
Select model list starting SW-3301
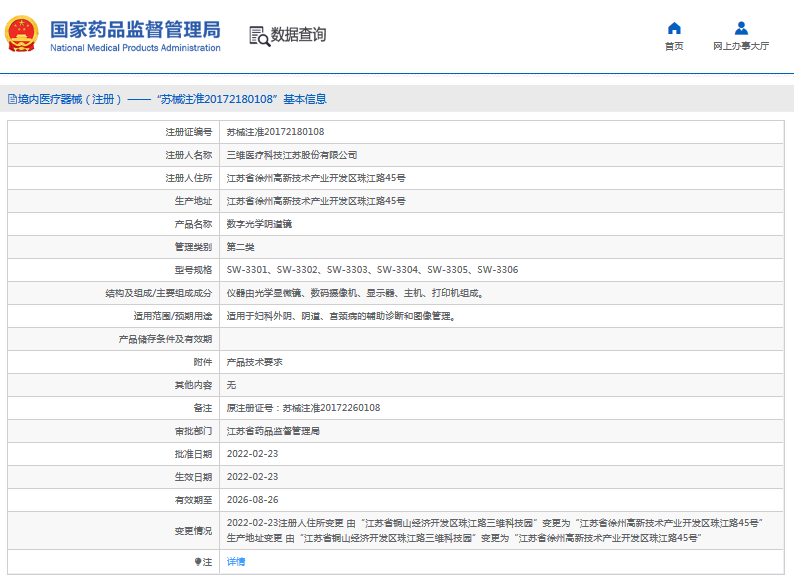pos(372,269)
